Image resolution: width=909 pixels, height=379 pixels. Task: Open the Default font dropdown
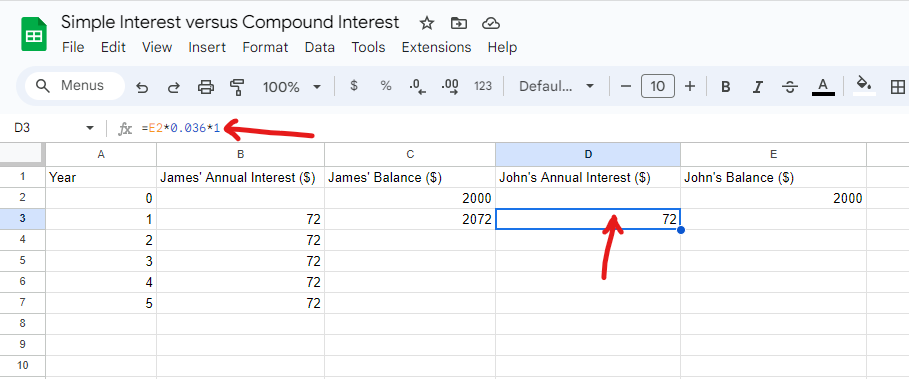pyautogui.click(x=556, y=87)
